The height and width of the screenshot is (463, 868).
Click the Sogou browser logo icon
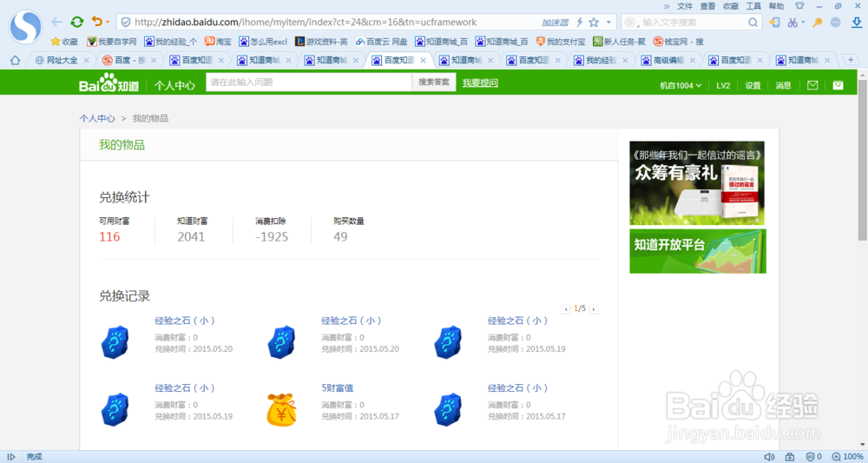[25, 27]
